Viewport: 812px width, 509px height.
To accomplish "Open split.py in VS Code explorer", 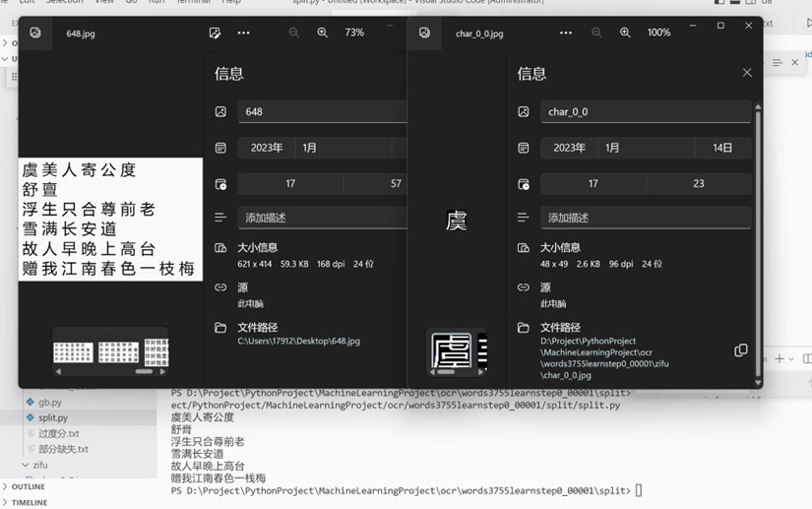I will [x=53, y=417].
